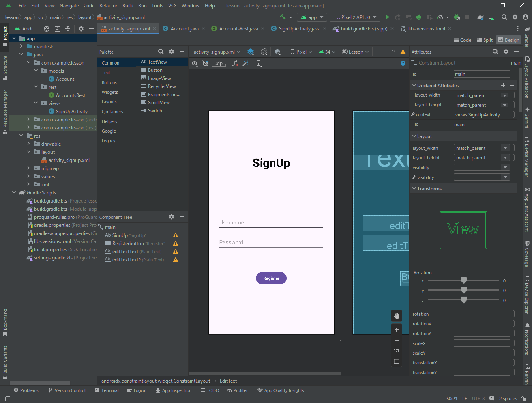Image resolution: width=532 pixels, height=403 pixels.
Task: Select the Username field on the design canvas
Action: pyautogui.click(x=271, y=222)
